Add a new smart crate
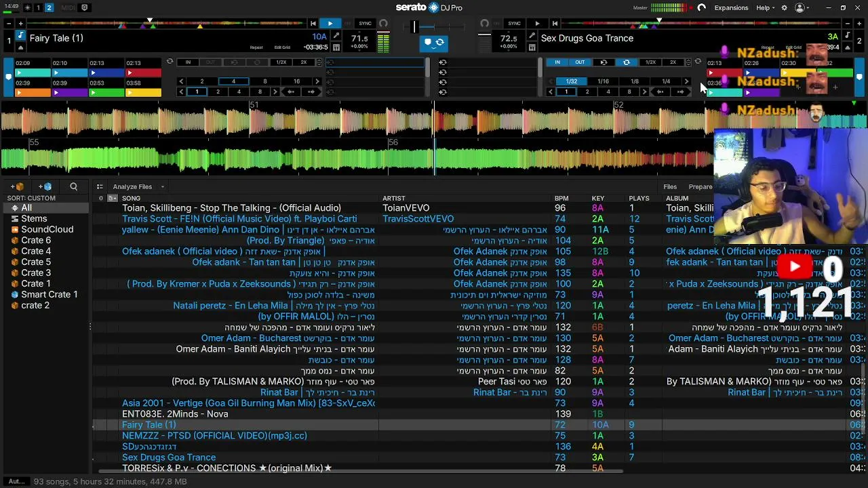 pos(45,186)
